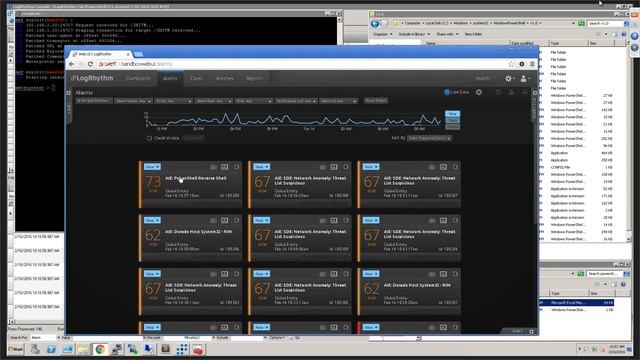
Task: Open the Notification List filter dropdown
Action: (296, 101)
